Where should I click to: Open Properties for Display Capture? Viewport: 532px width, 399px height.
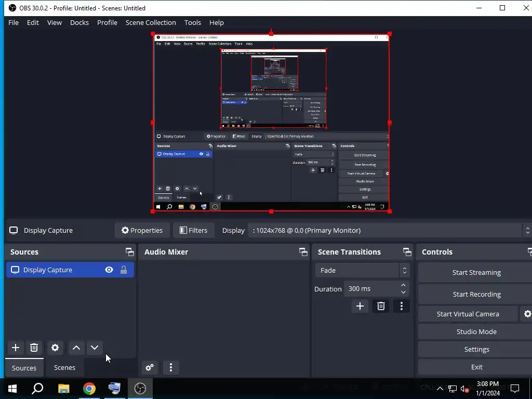point(142,230)
